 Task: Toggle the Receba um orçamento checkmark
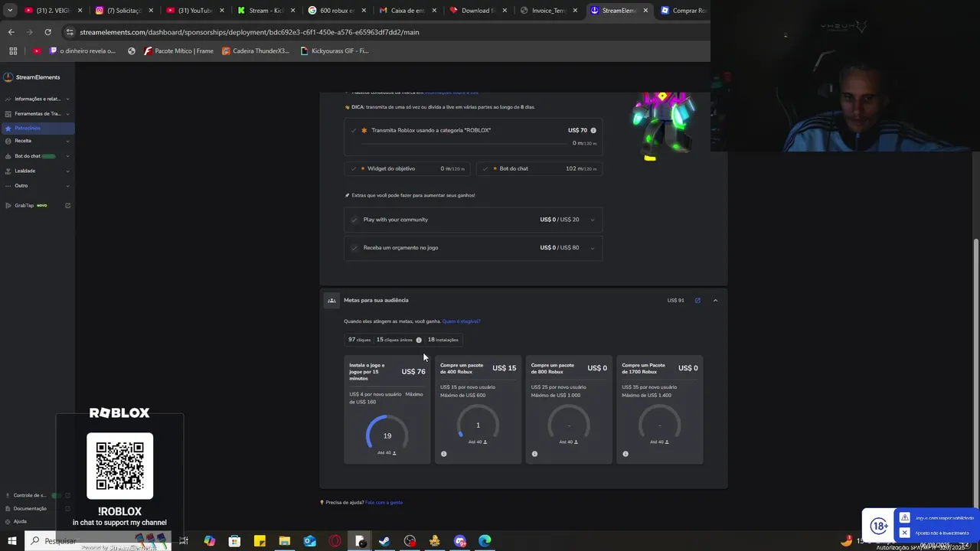[354, 248]
